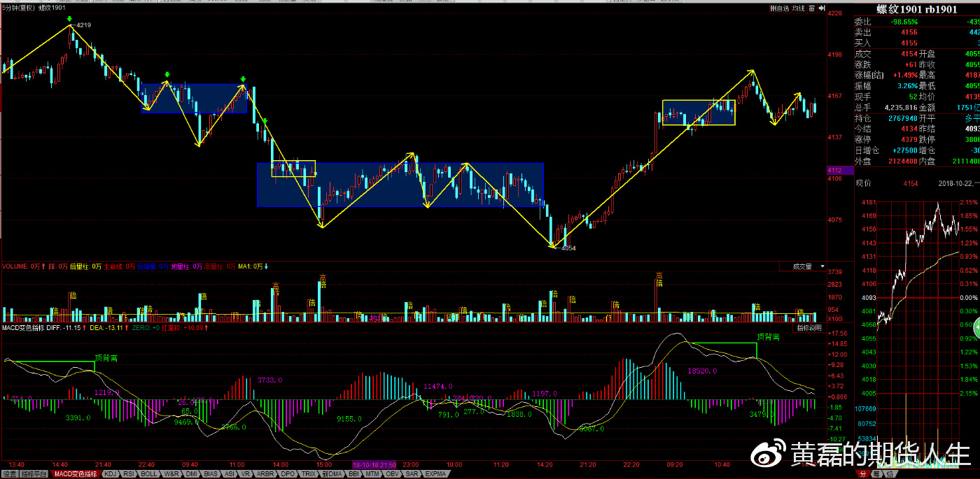
Task: Click the first 顶背离 divergence label
Action: [107, 358]
